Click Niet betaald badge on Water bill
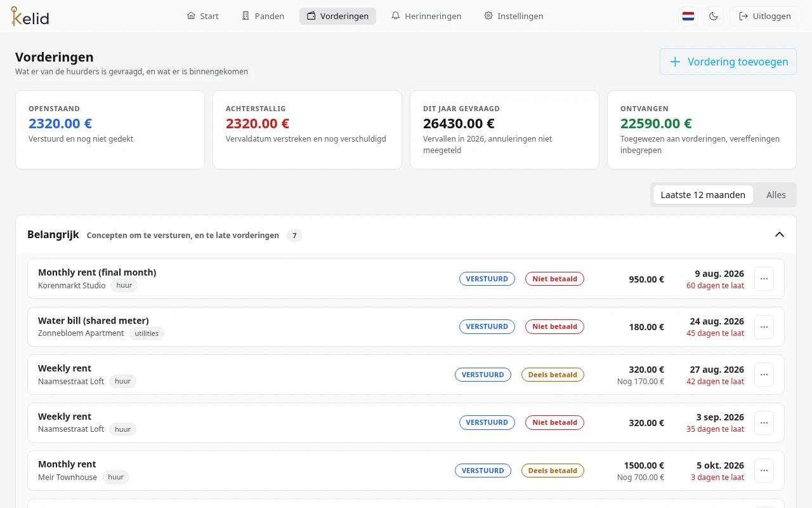 click(554, 326)
